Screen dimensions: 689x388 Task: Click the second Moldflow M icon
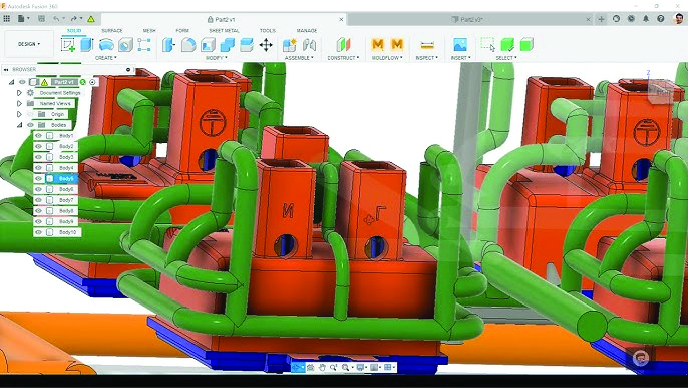point(397,44)
